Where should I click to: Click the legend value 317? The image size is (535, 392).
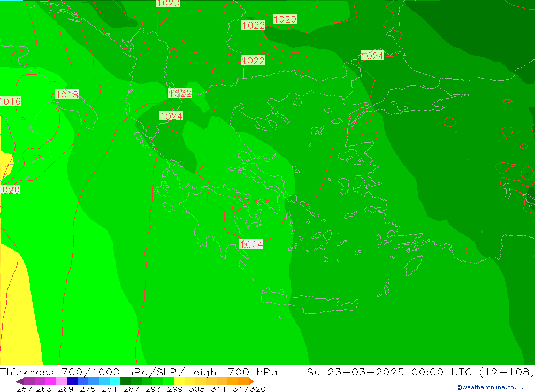(241, 389)
